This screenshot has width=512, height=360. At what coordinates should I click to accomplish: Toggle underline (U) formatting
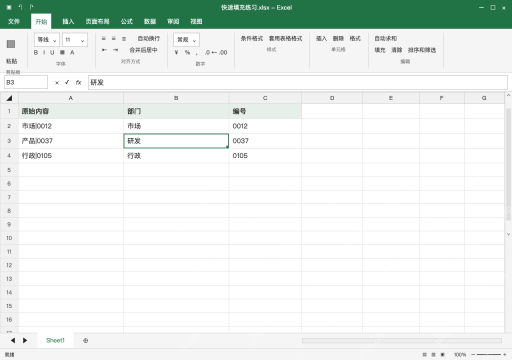click(x=52, y=52)
